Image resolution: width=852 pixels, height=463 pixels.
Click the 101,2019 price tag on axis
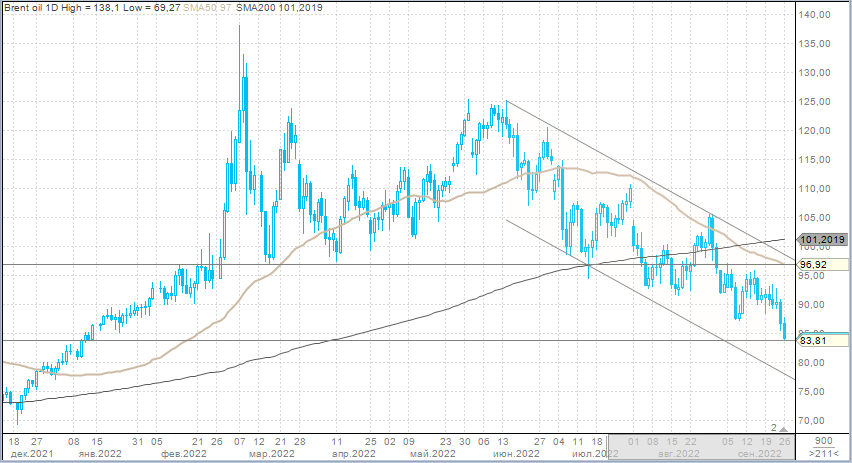(x=823, y=240)
